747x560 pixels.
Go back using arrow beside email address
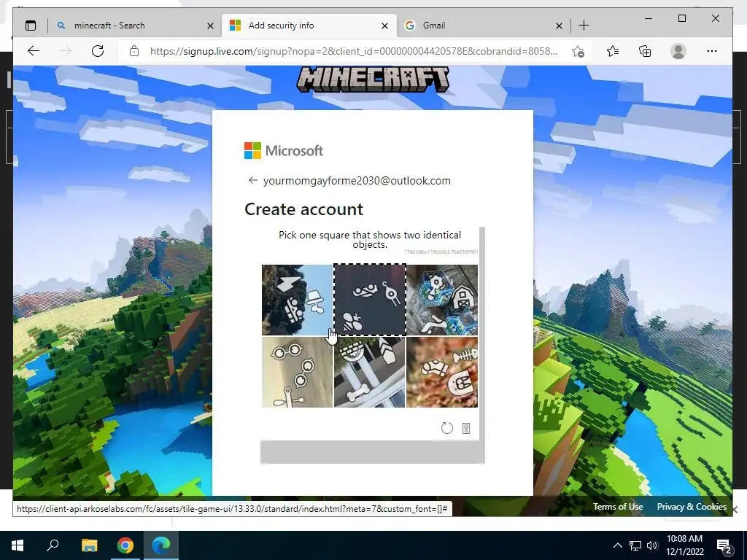coord(252,181)
